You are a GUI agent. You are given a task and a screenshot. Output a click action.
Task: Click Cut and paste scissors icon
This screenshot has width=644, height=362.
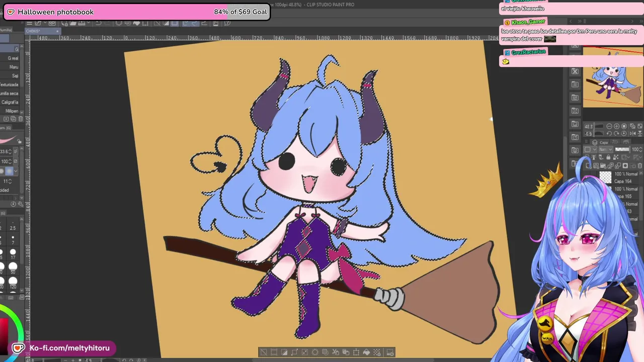(x=336, y=352)
